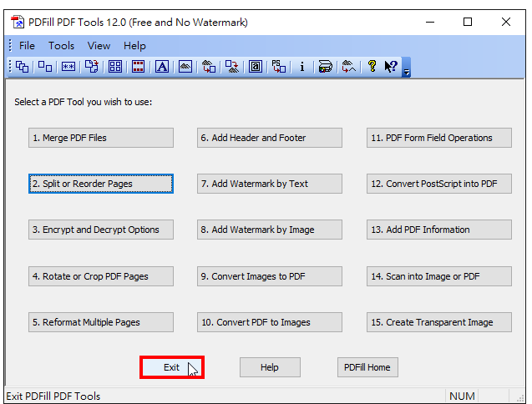Viewport: 532px width, 404px height.
Task: Click the PDFill app icon in title bar
Action: coord(18,23)
